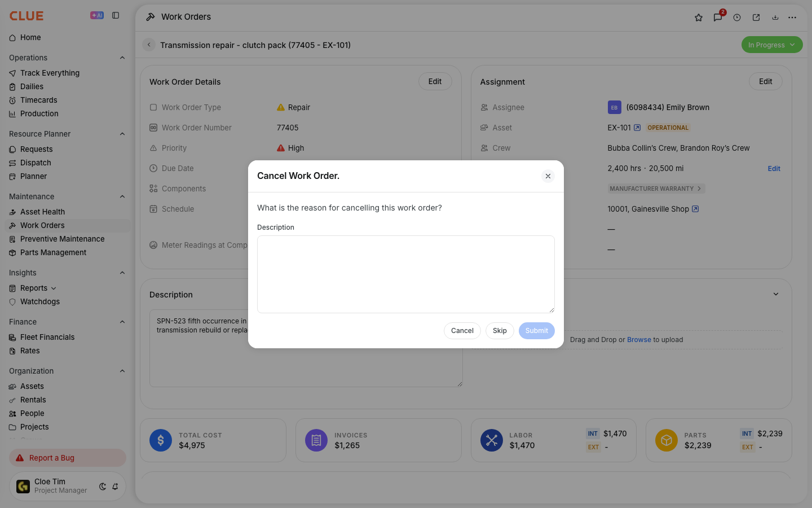Click the favorite star icon in header
Viewport: 812px width, 508px height.
pyautogui.click(x=699, y=17)
